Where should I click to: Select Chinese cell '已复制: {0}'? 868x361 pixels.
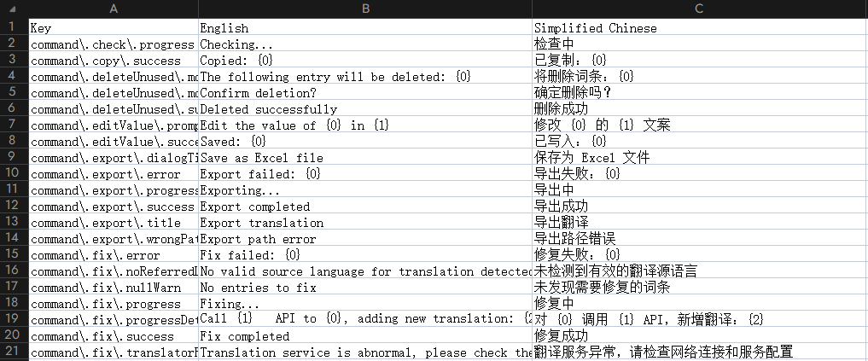[700, 60]
